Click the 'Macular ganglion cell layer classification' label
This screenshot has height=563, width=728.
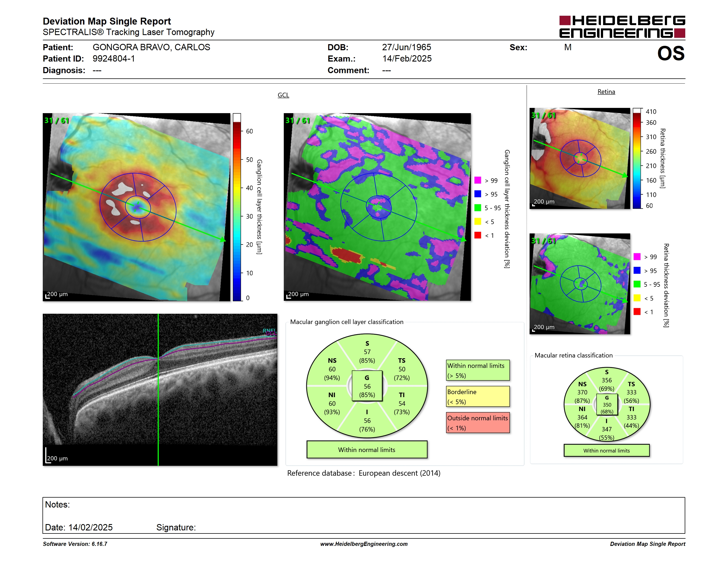(x=347, y=322)
